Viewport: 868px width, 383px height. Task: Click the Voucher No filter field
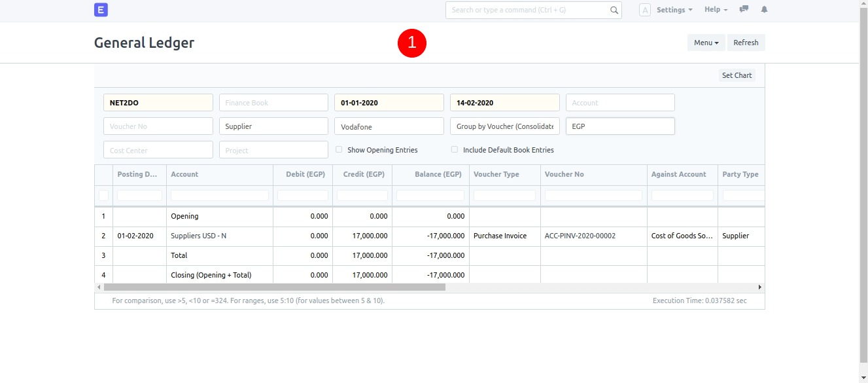[x=158, y=126]
